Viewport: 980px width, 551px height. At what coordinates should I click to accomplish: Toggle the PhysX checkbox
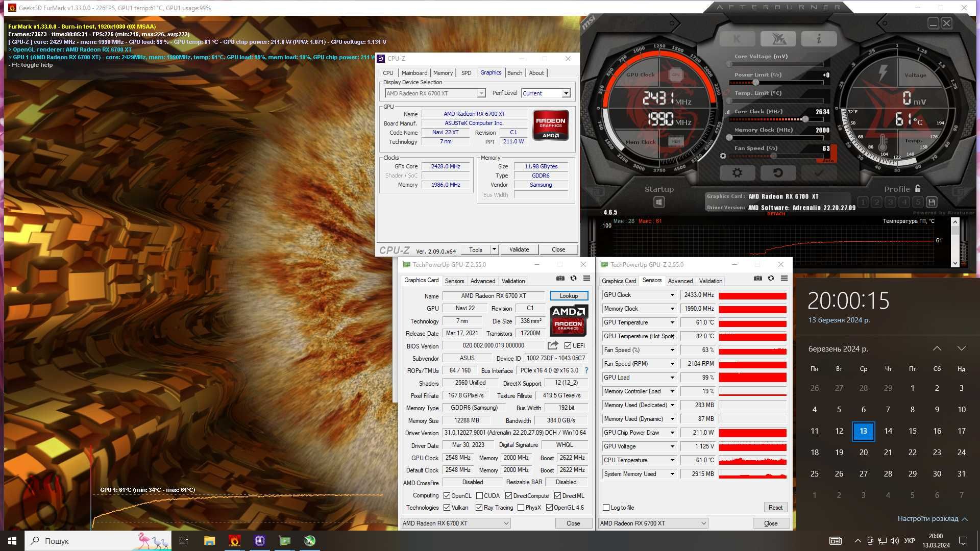pyautogui.click(x=521, y=508)
